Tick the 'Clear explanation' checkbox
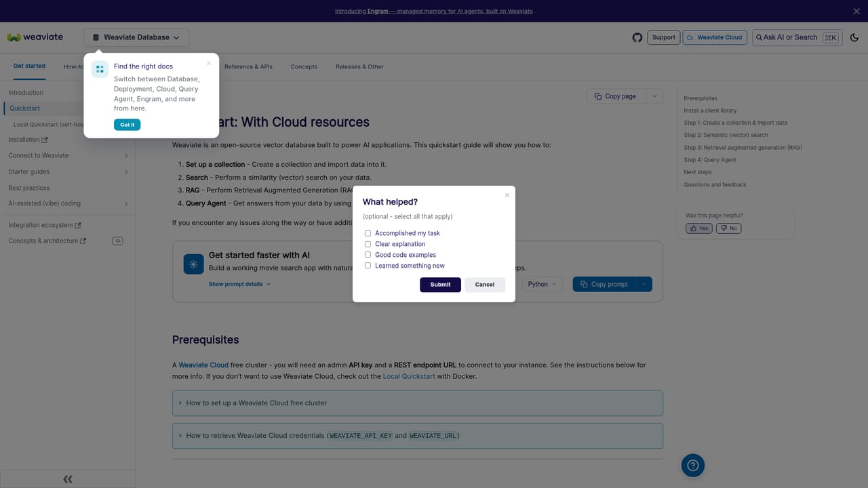868x488 pixels. point(368,244)
